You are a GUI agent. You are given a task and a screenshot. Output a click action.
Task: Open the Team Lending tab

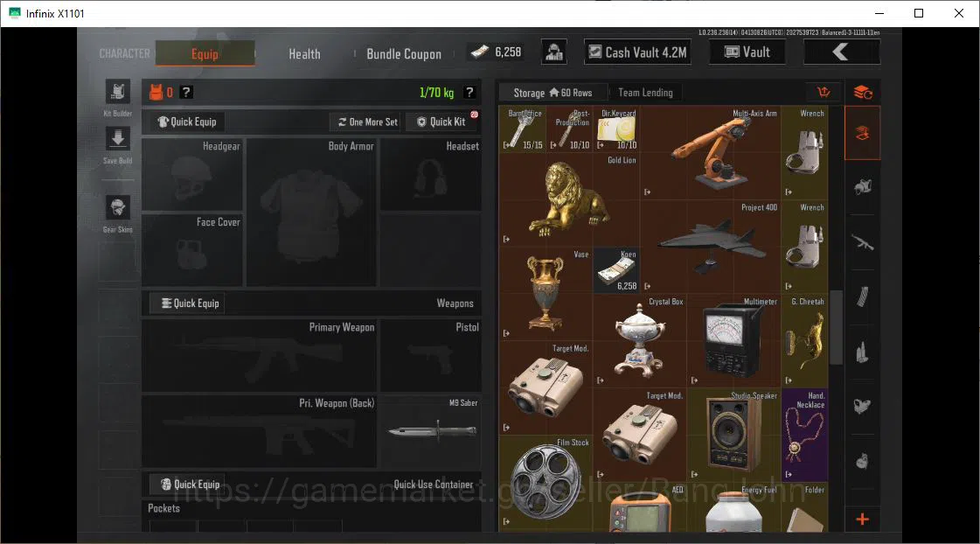tap(645, 93)
